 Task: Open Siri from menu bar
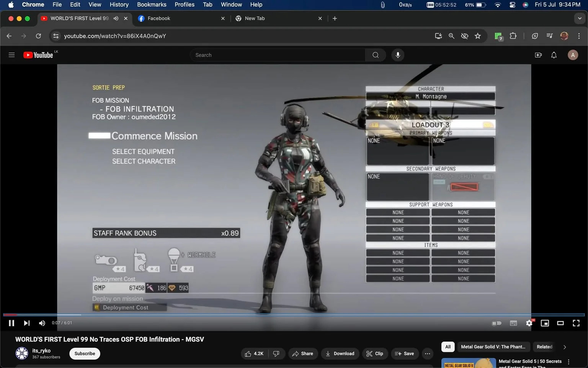(x=525, y=5)
